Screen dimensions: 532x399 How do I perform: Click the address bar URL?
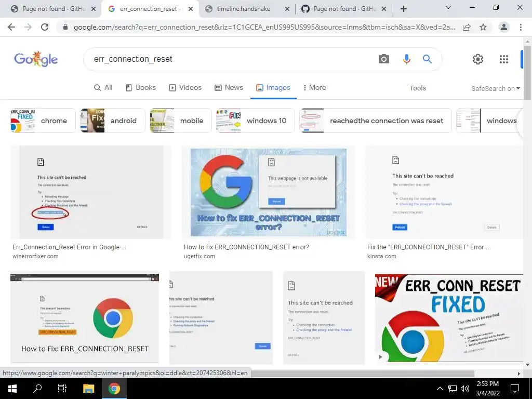click(x=264, y=27)
